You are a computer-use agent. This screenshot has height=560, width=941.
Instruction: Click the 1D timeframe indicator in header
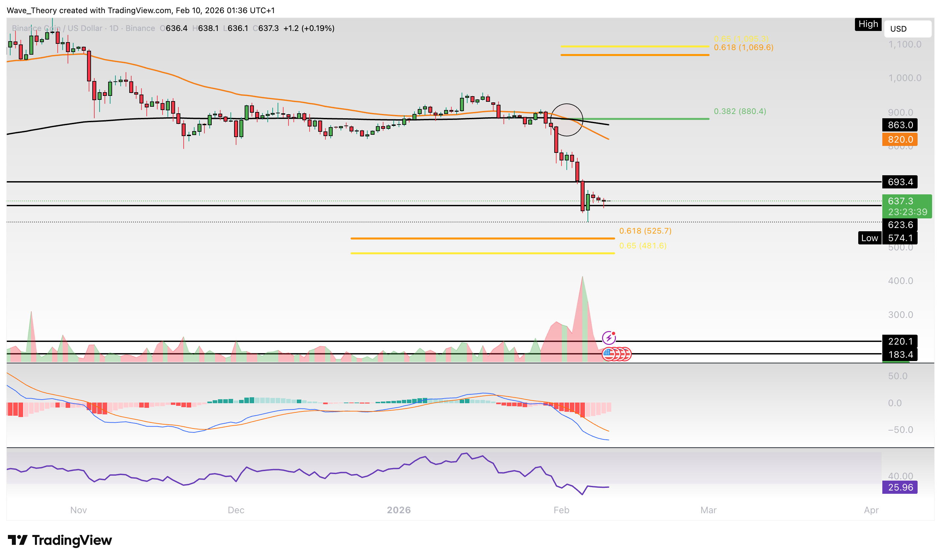[x=114, y=28]
